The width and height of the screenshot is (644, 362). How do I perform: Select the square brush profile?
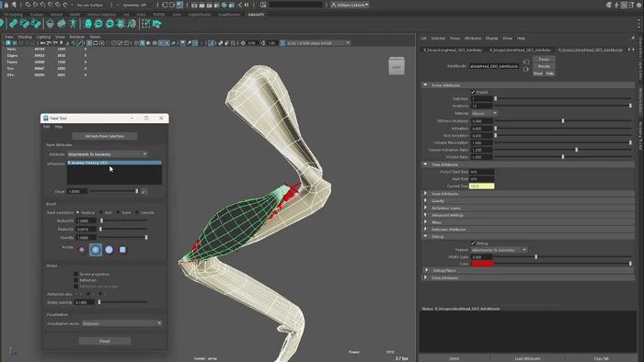click(x=122, y=249)
